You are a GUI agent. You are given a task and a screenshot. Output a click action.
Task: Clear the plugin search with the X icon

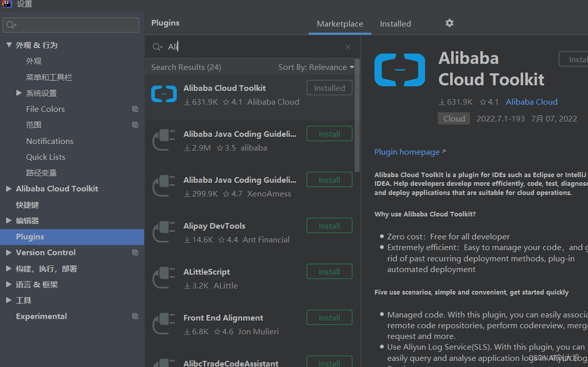click(347, 47)
